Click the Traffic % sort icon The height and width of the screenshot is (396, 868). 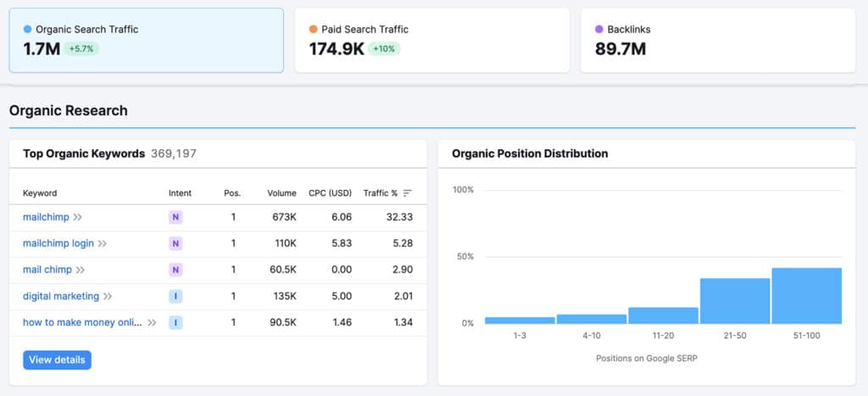click(x=408, y=193)
